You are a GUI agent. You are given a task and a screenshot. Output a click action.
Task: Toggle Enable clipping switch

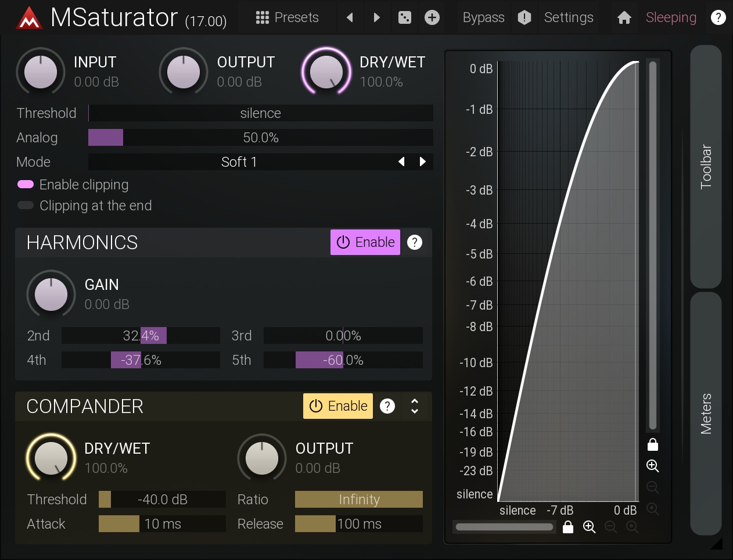click(26, 185)
